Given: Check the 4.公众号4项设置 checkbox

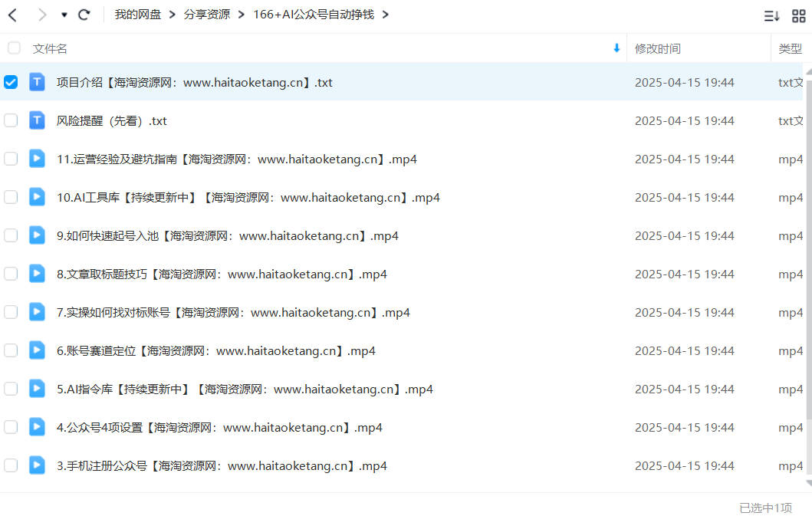Looking at the screenshot, I should click(x=11, y=427).
